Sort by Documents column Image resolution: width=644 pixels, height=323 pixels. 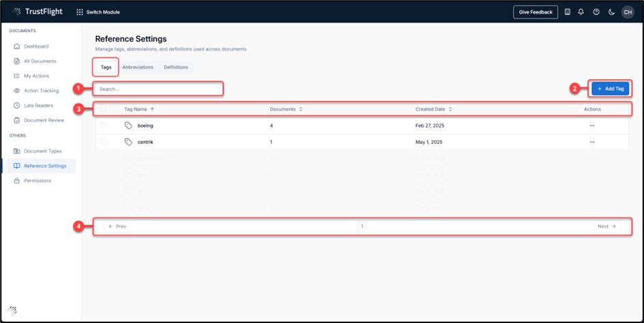(x=286, y=109)
